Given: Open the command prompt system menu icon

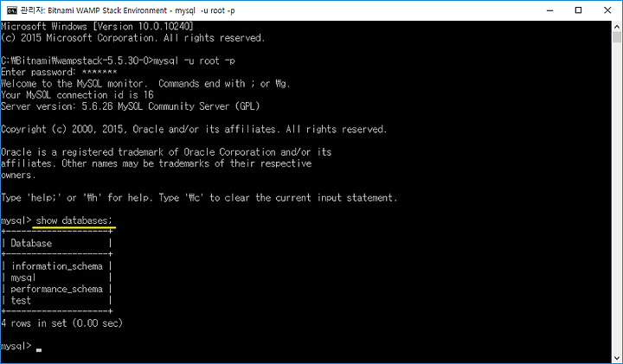Looking at the screenshot, I should click(x=12, y=10).
